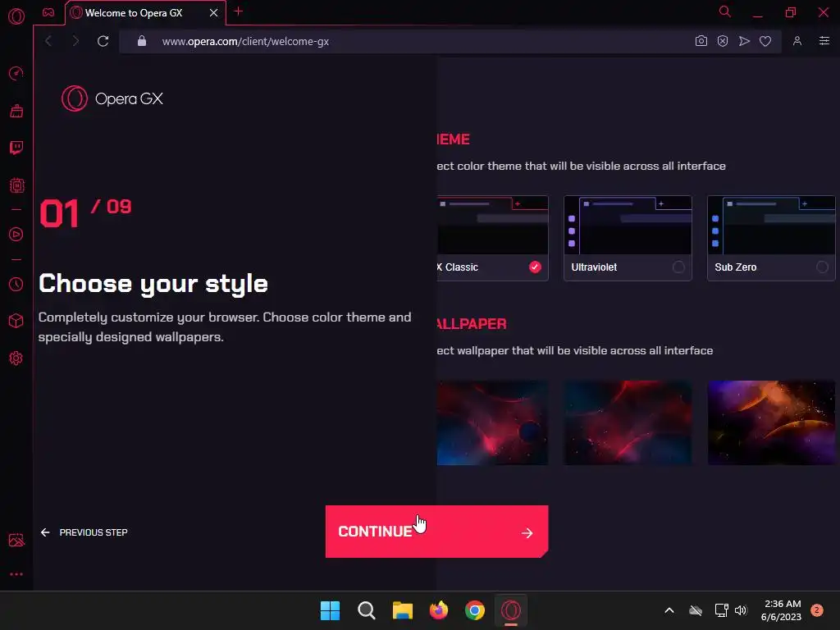840x630 pixels.
Task: Click the CONTINUE button
Action: point(436,532)
